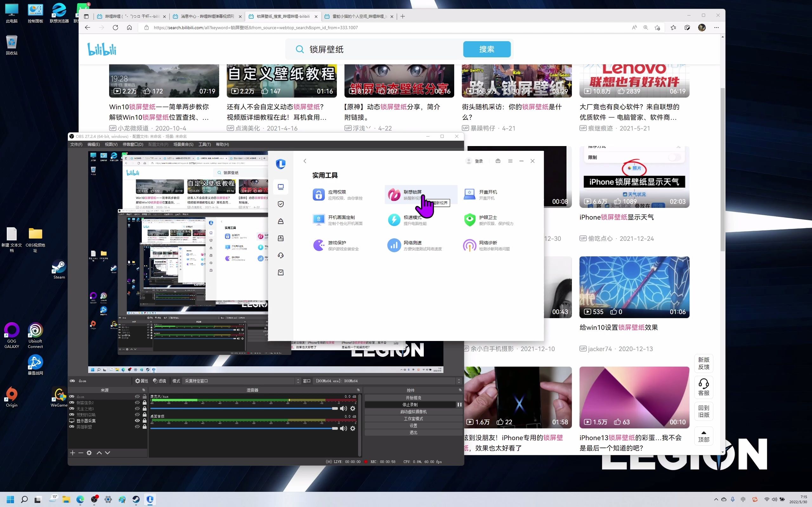Go back in the Lenovo tools window
Image resolution: width=812 pixels, height=507 pixels.
305,161
